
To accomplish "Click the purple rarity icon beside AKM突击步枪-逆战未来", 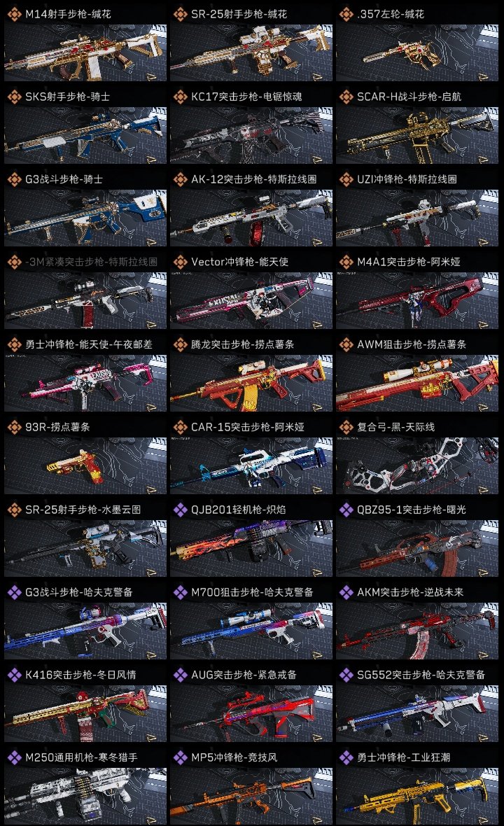I will [346, 592].
